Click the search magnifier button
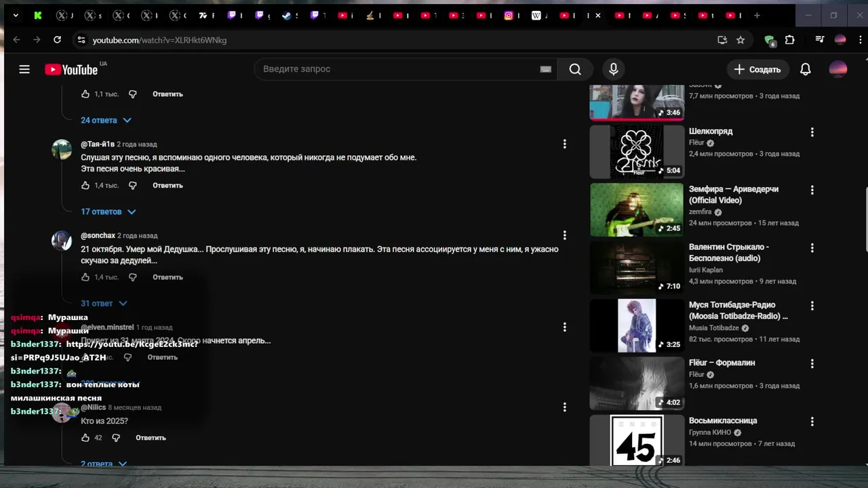868x488 pixels. [x=575, y=69]
